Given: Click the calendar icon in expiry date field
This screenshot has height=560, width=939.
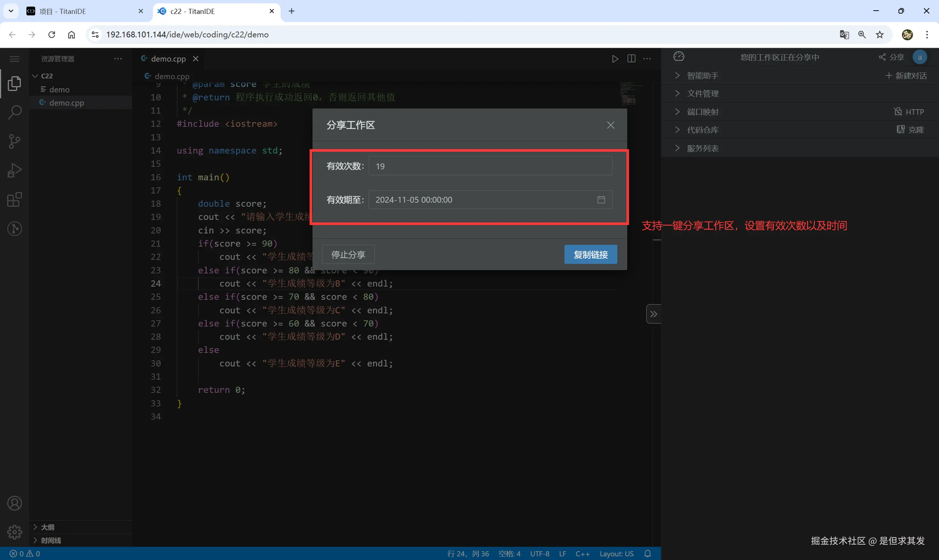Looking at the screenshot, I should coord(601,200).
